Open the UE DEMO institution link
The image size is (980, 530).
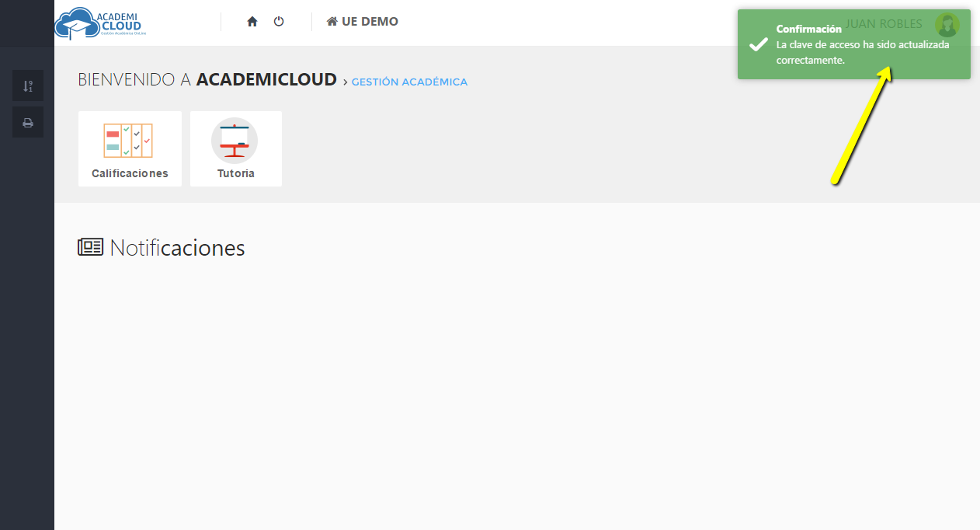[x=363, y=22]
